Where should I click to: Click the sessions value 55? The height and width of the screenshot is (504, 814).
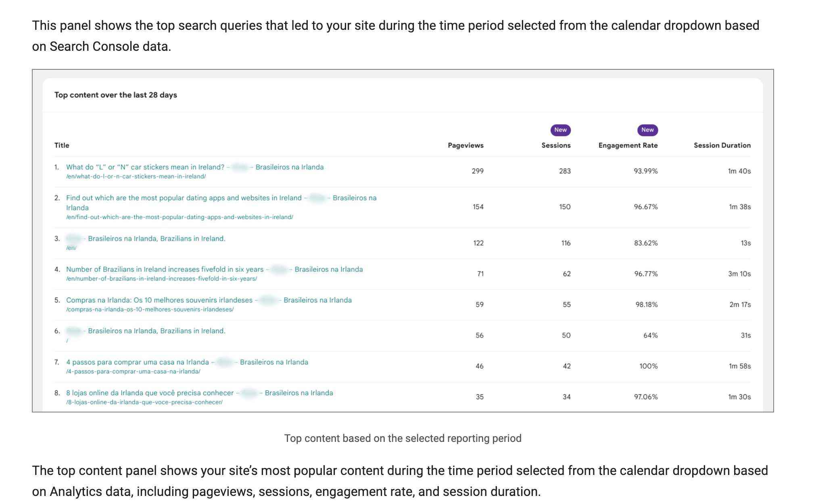pyautogui.click(x=567, y=304)
